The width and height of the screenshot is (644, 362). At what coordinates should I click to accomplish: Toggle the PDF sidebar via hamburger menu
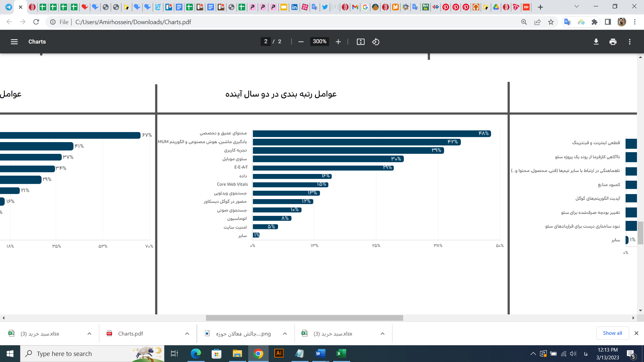(x=14, y=42)
